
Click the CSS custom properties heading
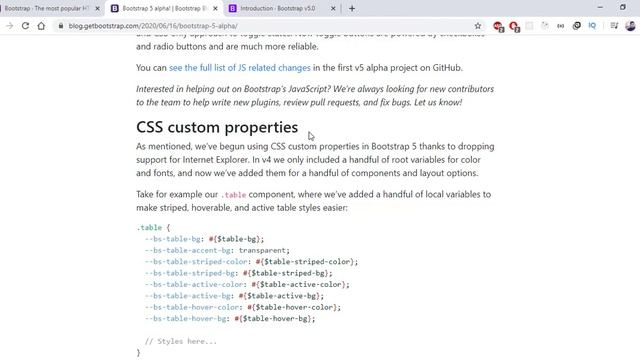coord(217,127)
